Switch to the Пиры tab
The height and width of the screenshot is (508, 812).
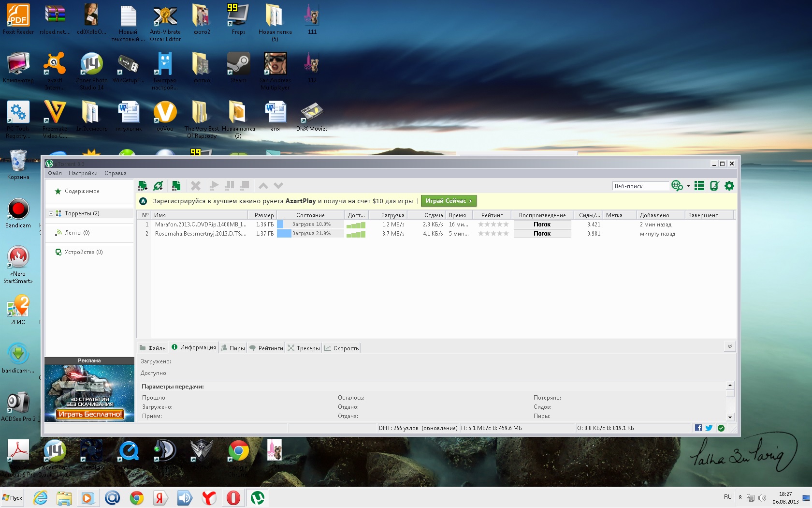233,348
